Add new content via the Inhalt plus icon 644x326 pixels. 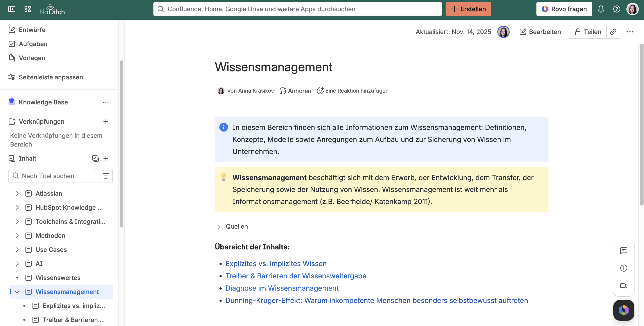click(106, 158)
